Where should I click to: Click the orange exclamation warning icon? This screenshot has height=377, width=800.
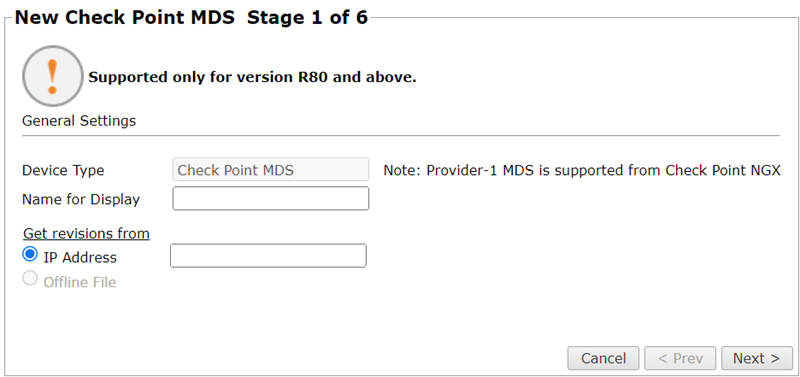click(52, 76)
